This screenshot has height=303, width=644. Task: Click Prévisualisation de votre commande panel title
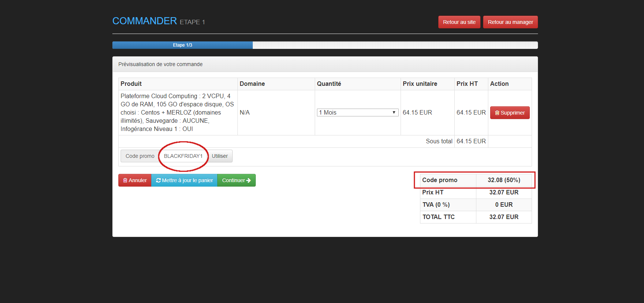[x=161, y=64]
